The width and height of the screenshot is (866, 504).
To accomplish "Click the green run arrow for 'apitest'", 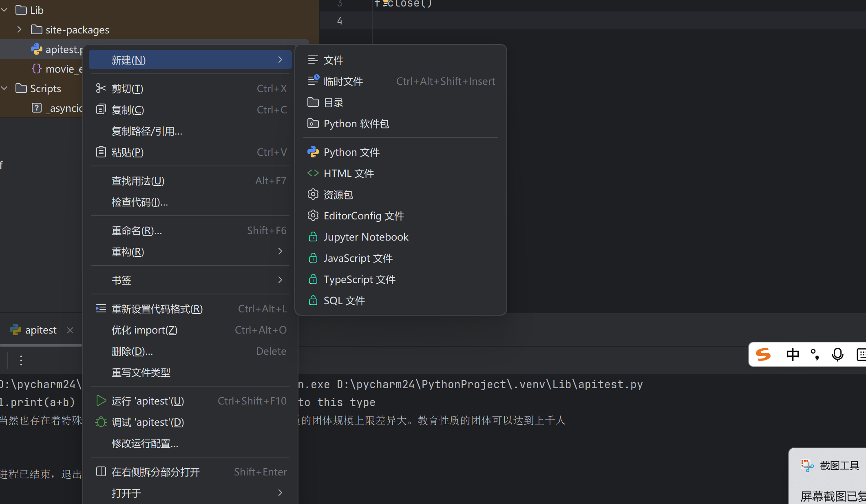I will click(101, 401).
